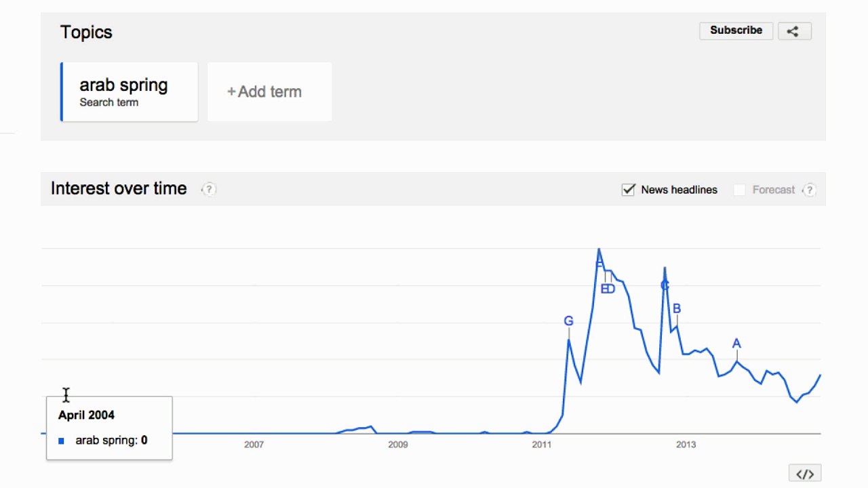The height and width of the screenshot is (488, 868).
Task: Click the blue bar on arab spring card
Action: (x=62, y=92)
